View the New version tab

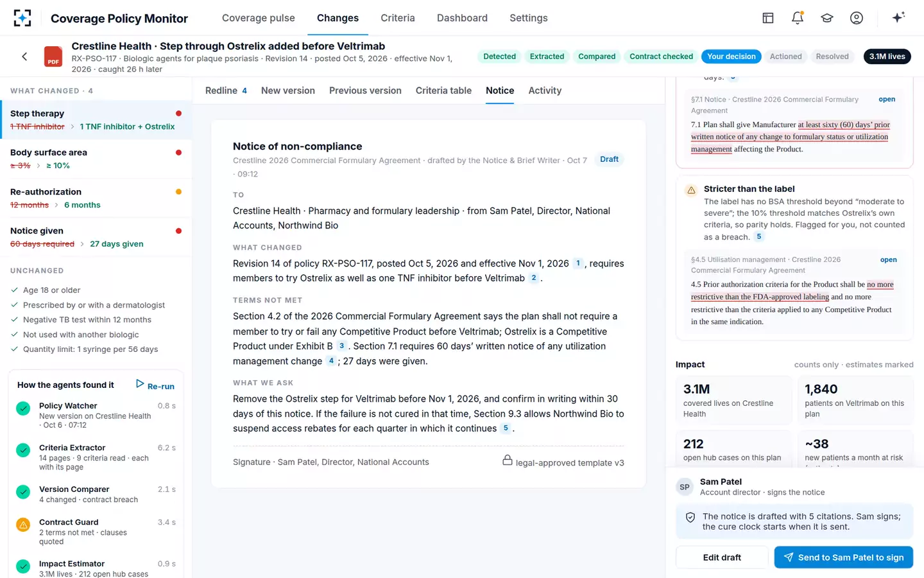[288, 91]
